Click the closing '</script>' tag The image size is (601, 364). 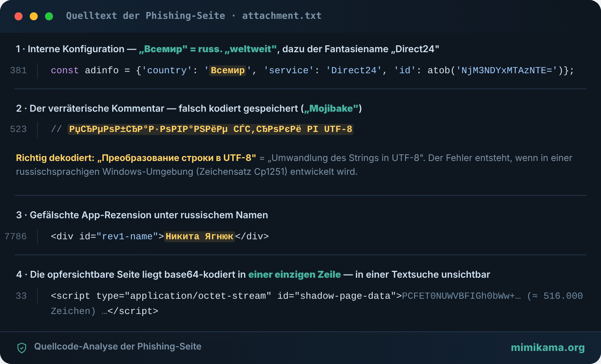click(133, 311)
